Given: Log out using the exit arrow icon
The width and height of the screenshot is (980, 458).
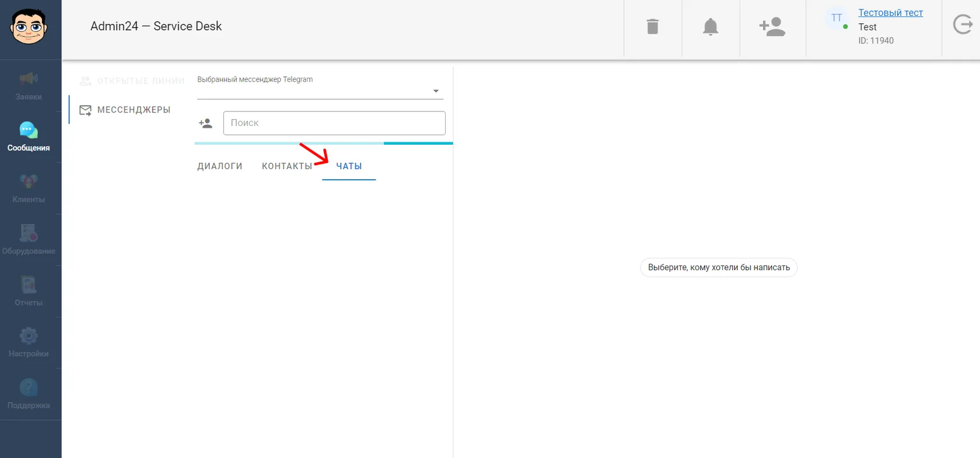Looking at the screenshot, I should point(963,25).
